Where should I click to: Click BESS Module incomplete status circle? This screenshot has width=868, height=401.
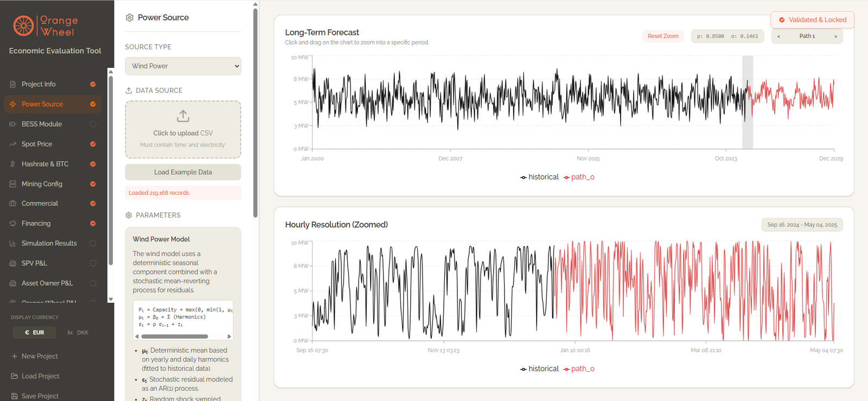(x=93, y=124)
